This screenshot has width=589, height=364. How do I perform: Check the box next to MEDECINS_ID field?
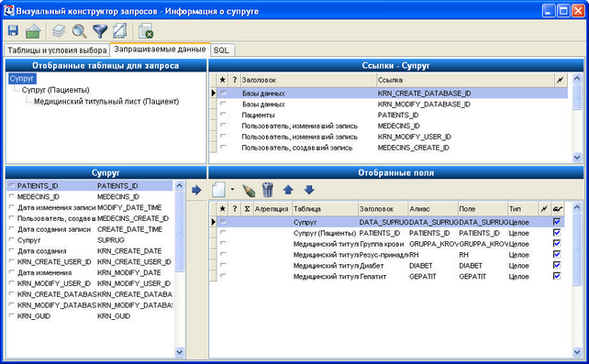[12, 196]
